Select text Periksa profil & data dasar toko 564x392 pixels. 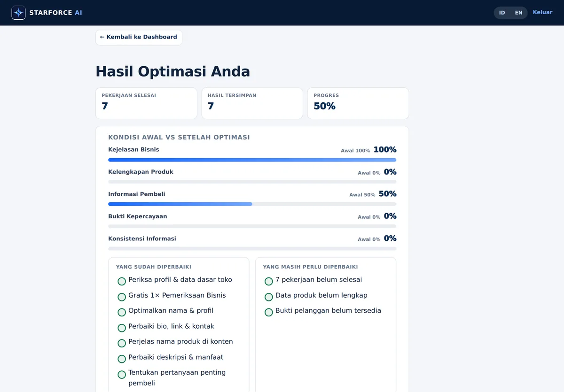click(180, 280)
